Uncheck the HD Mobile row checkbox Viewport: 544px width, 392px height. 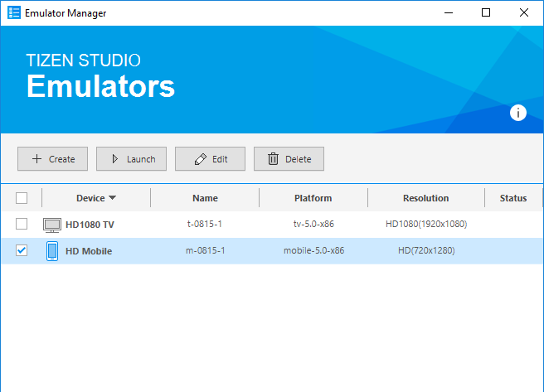pos(22,250)
